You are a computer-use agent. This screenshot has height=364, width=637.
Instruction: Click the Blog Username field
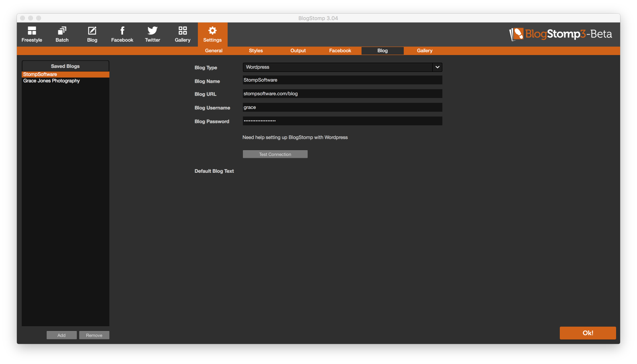pyautogui.click(x=342, y=107)
